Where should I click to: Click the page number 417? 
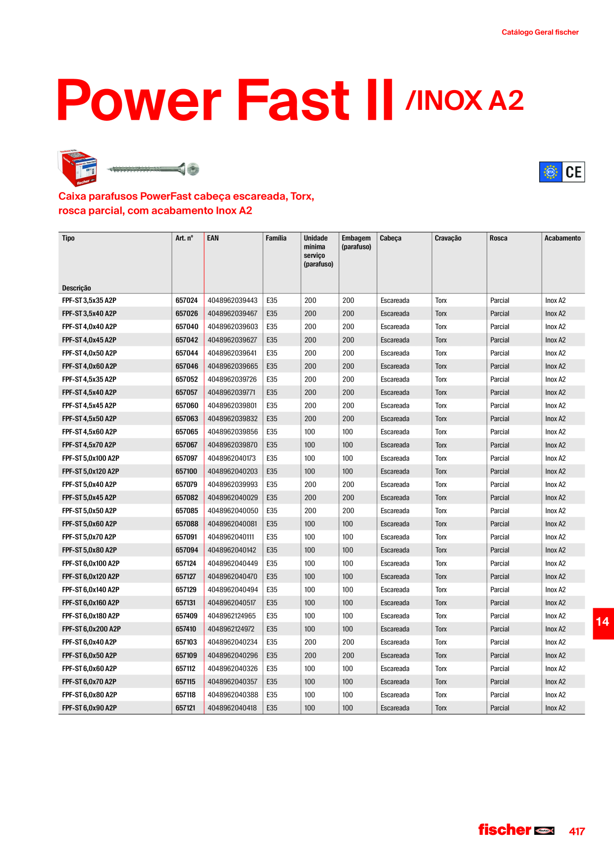point(577,831)
